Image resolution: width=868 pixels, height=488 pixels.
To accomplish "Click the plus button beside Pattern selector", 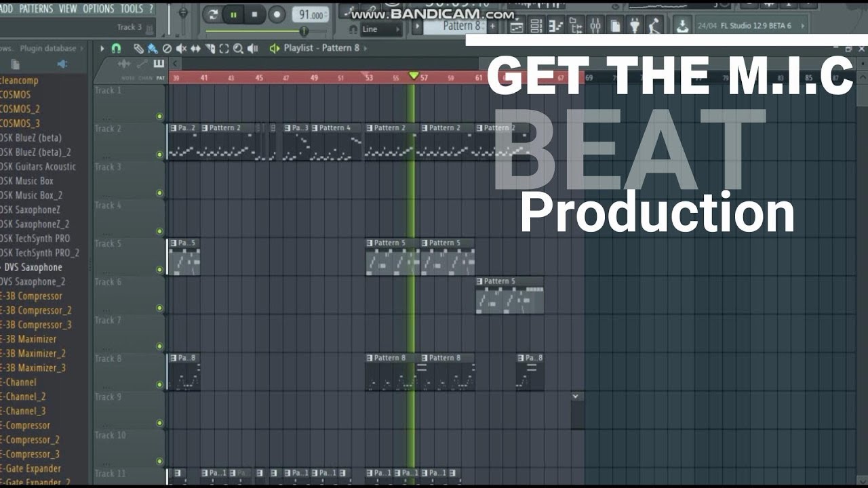I will click(493, 26).
